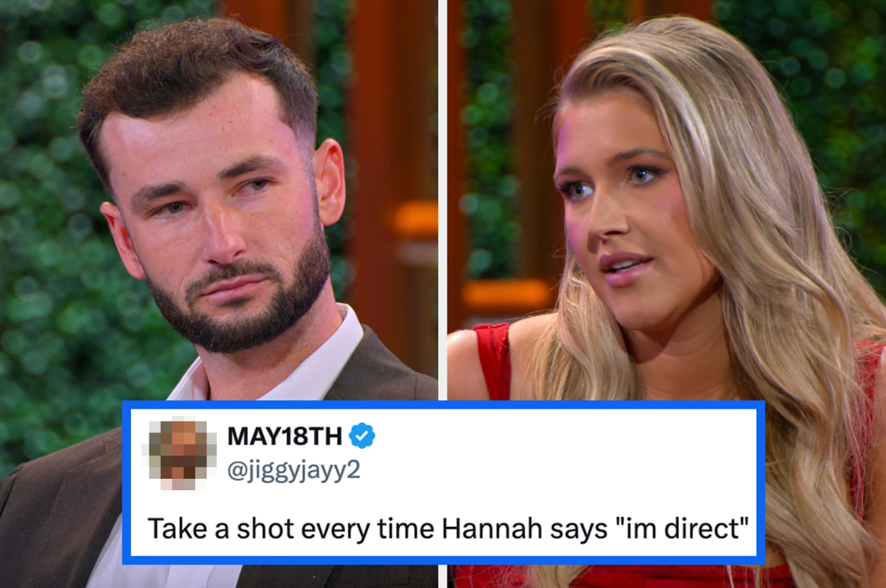Open the @jiggyjayy2 handle link
The image size is (886, 588).
tap(293, 470)
